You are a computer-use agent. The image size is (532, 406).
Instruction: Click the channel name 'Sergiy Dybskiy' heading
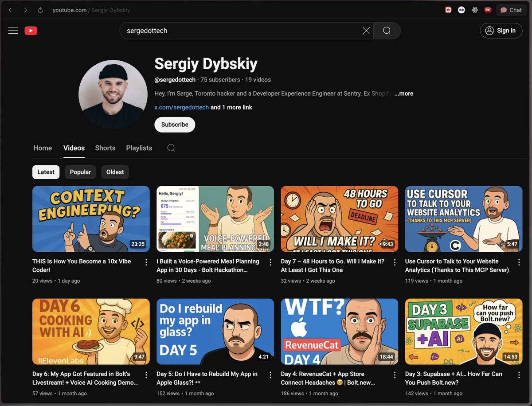point(206,64)
